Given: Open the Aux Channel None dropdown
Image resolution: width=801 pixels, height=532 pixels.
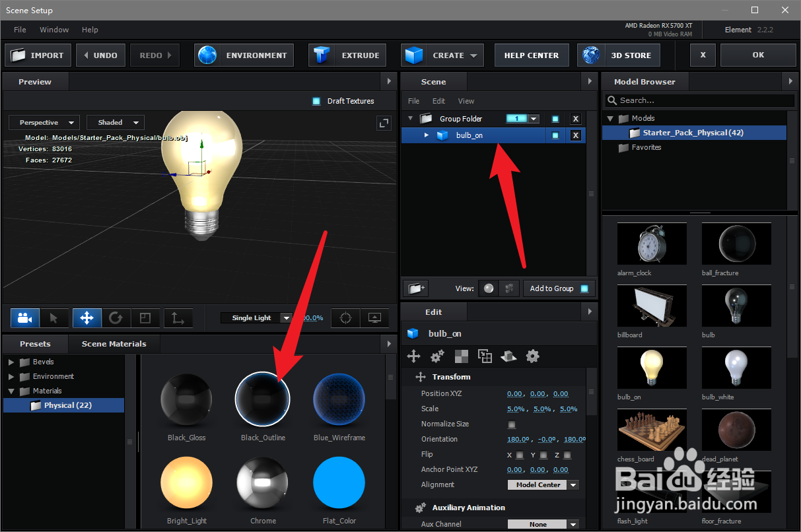Looking at the screenshot, I should 543,524.
